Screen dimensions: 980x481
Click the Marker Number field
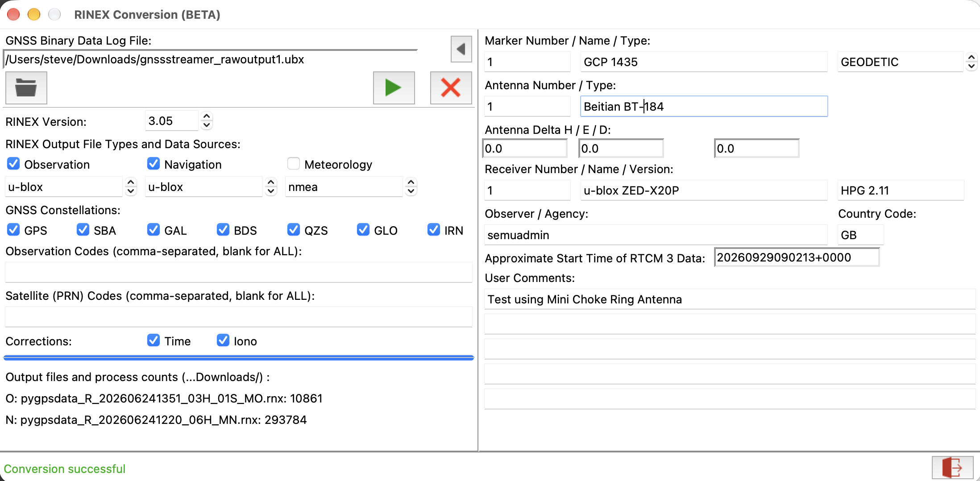pos(527,62)
